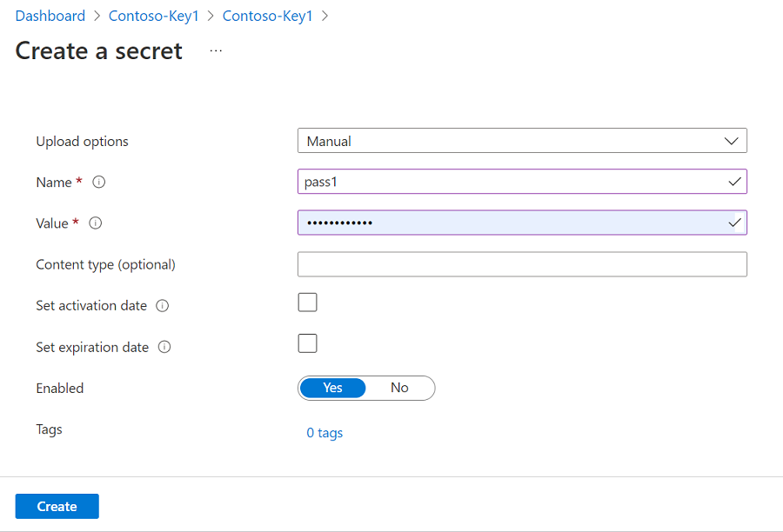783x532 pixels.
Task: Click the info icon beside Value
Action: tap(95, 223)
